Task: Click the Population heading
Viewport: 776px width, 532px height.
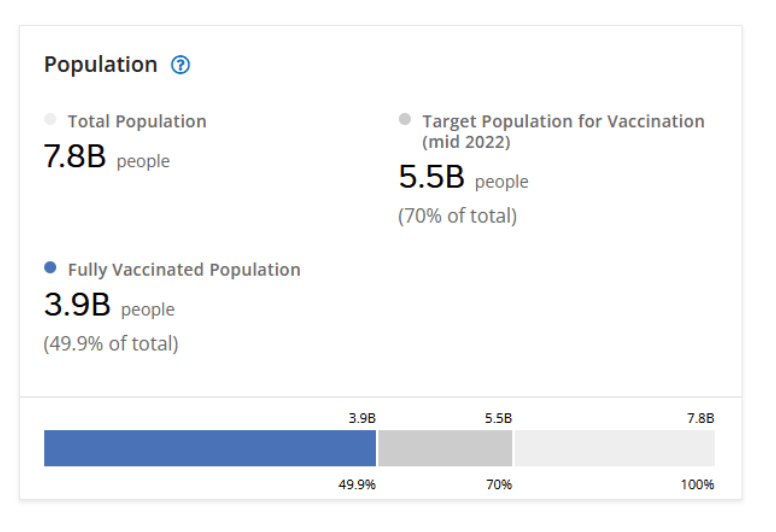Action: tap(101, 65)
